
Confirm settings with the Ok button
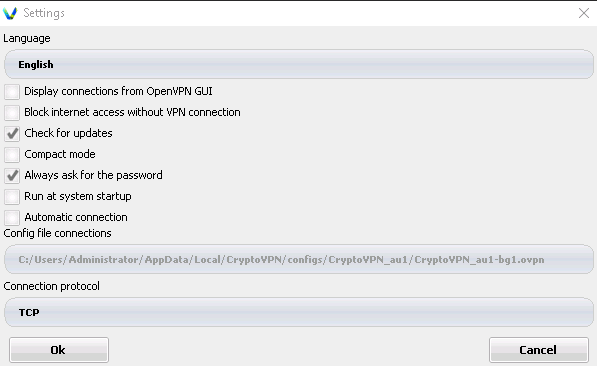click(59, 350)
